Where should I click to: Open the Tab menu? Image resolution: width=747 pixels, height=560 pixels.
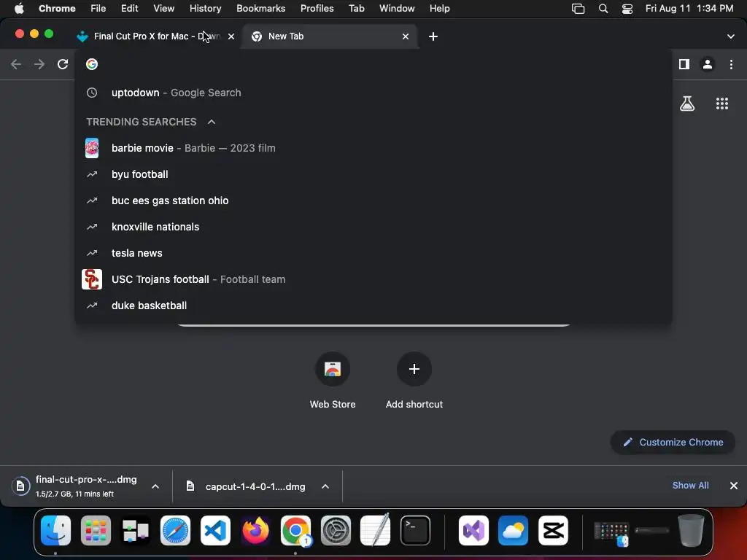pos(356,9)
